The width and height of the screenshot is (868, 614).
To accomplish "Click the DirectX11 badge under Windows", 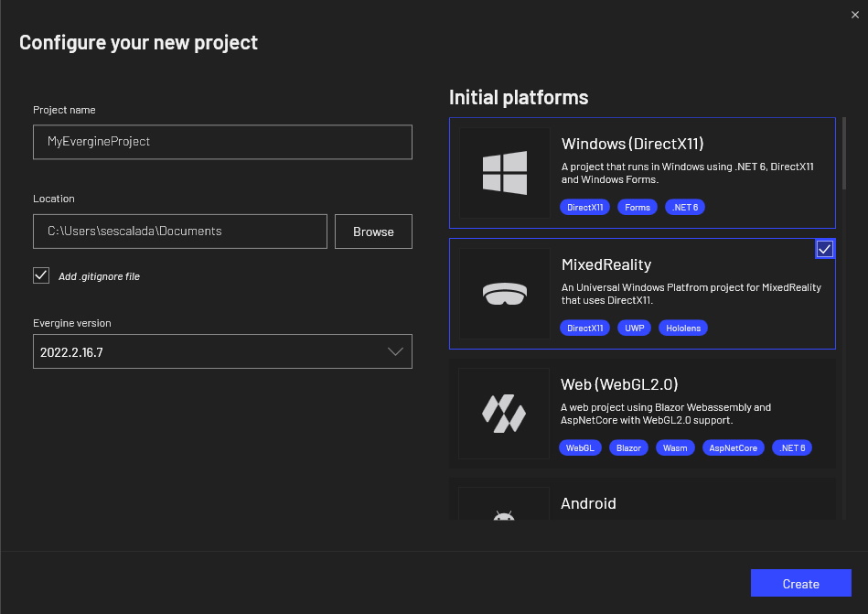I will click(x=584, y=207).
